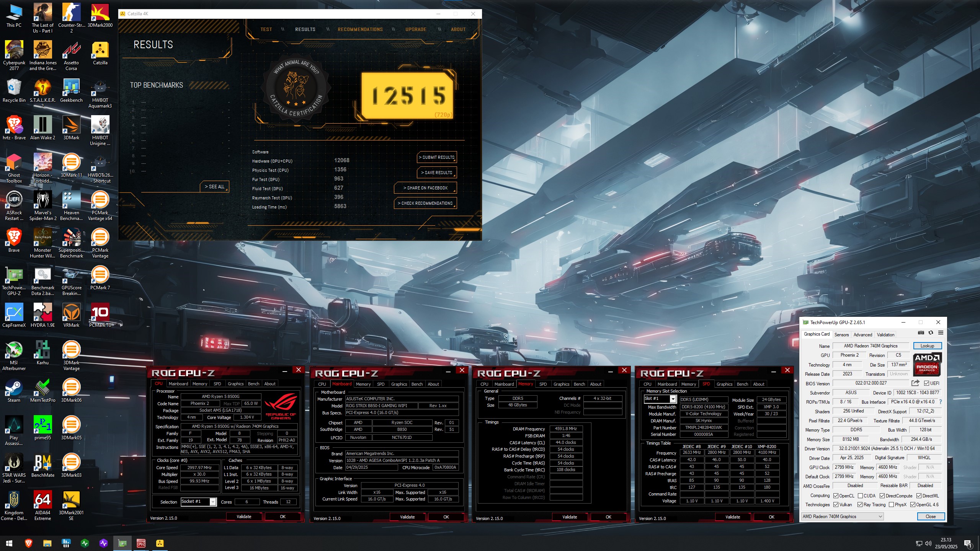Select the Recycle Bin icon

coord(14,91)
